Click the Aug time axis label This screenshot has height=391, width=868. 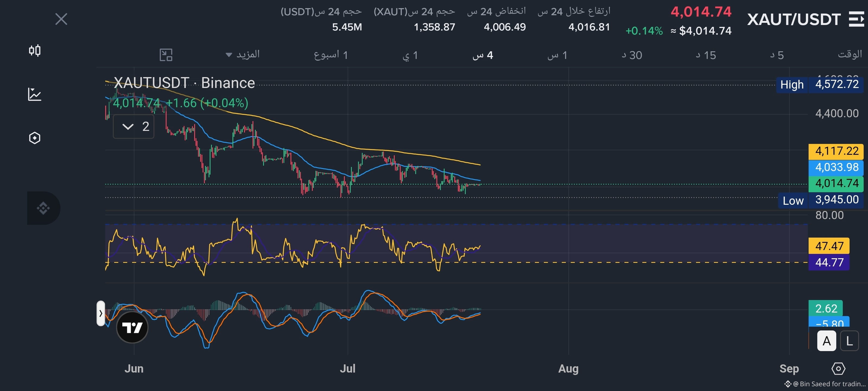tap(568, 368)
